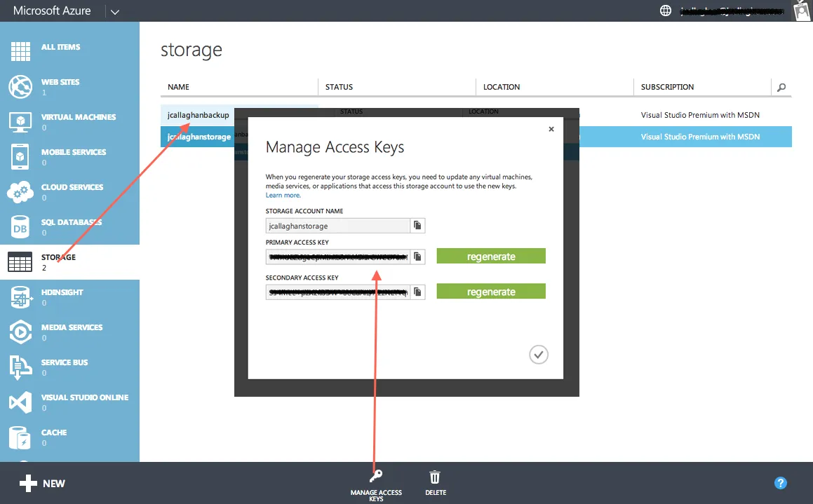Copy the storage account name

[417, 225]
